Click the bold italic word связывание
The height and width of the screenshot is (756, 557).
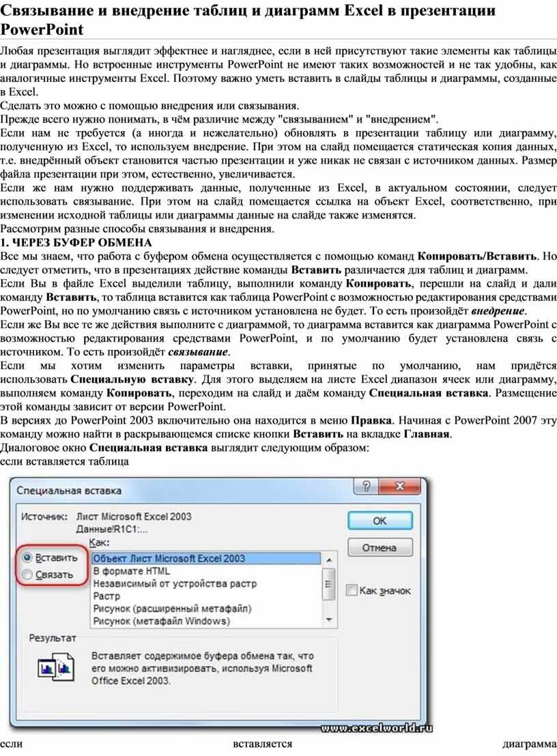pos(198,352)
